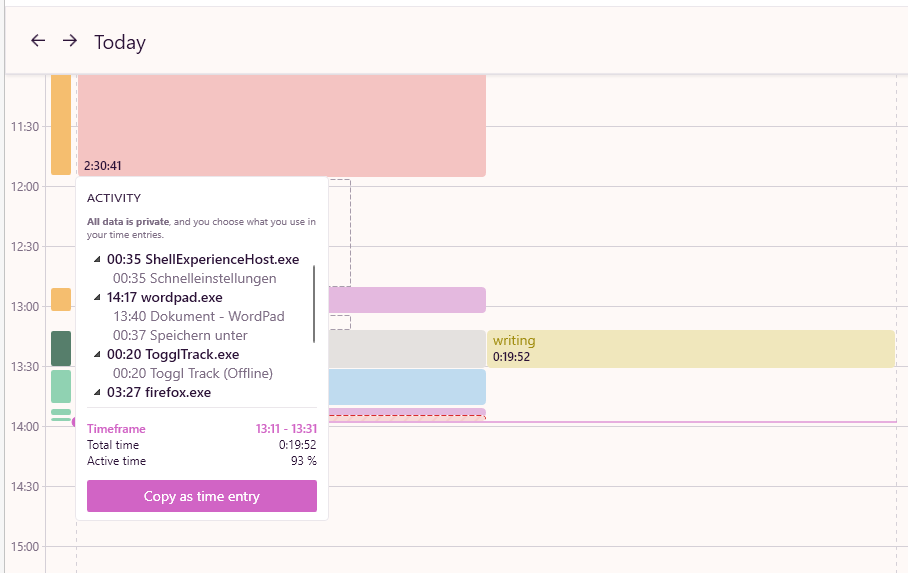Screen dimensions: 908x573
Task: Select the dark green activity block
Action: 61,348
